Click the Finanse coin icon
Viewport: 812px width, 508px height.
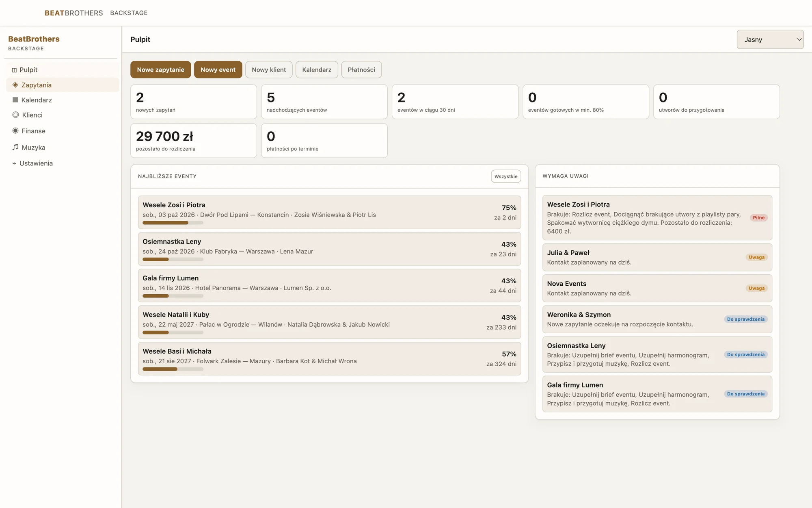tap(15, 130)
